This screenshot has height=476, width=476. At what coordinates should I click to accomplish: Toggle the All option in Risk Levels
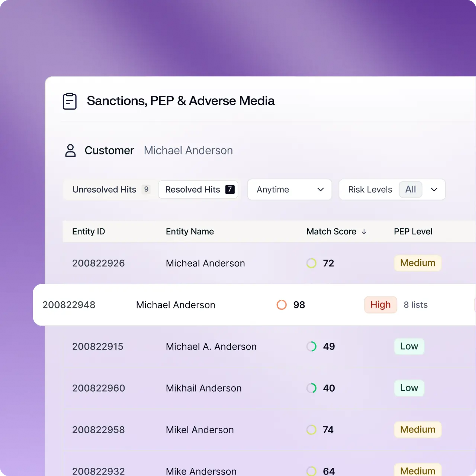pyautogui.click(x=410, y=189)
